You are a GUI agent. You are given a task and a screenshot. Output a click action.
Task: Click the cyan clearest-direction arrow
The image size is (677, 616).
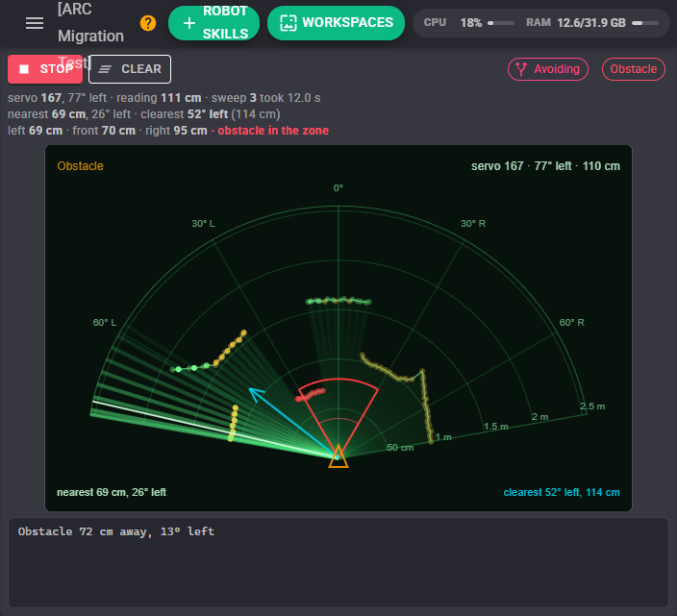click(x=293, y=423)
